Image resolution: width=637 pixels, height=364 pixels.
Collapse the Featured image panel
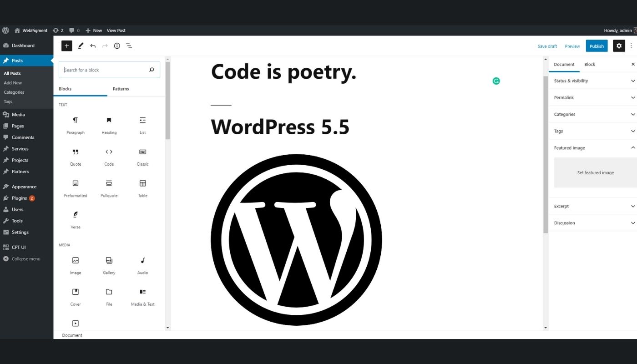pyautogui.click(x=593, y=148)
